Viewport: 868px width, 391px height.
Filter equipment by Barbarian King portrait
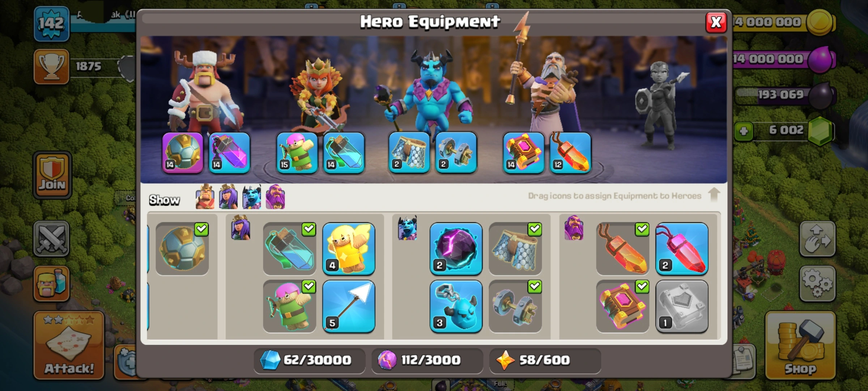(205, 197)
